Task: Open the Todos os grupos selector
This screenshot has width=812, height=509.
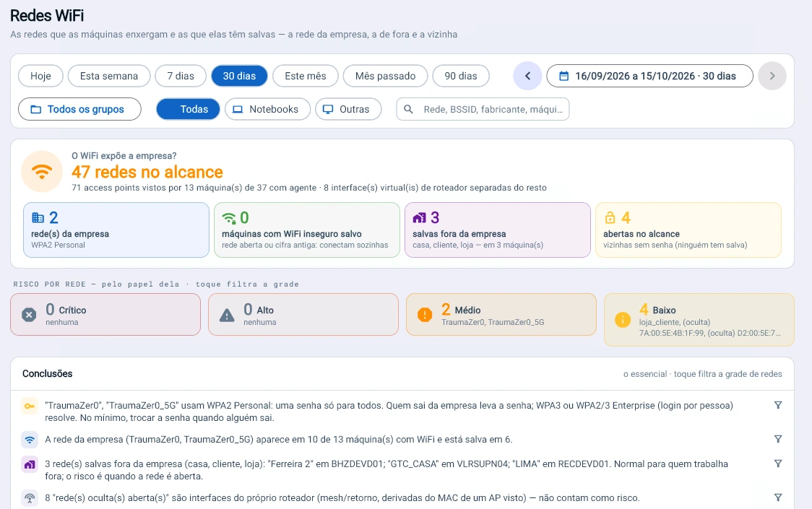Action: [x=79, y=109]
